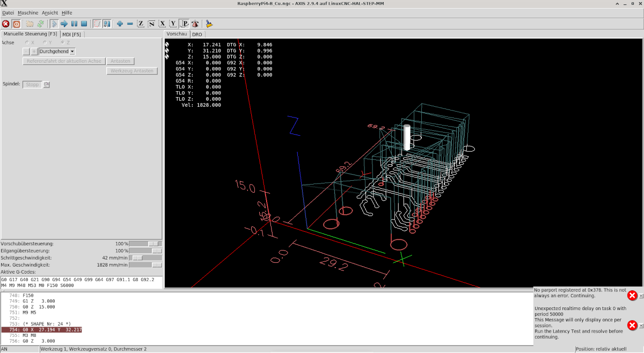This screenshot has width=644, height=353.
Task: Switch to Y view with the Y icon
Action: point(173,24)
